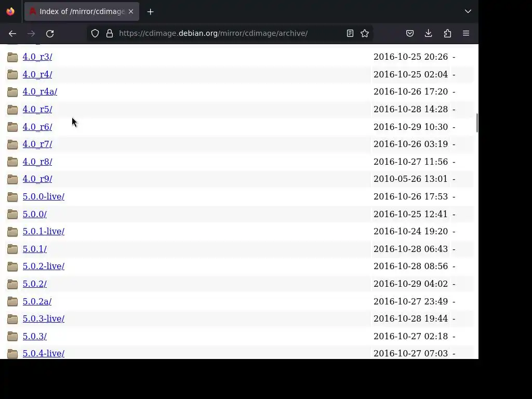Open the 4.0_r6/ directory

pos(37,127)
